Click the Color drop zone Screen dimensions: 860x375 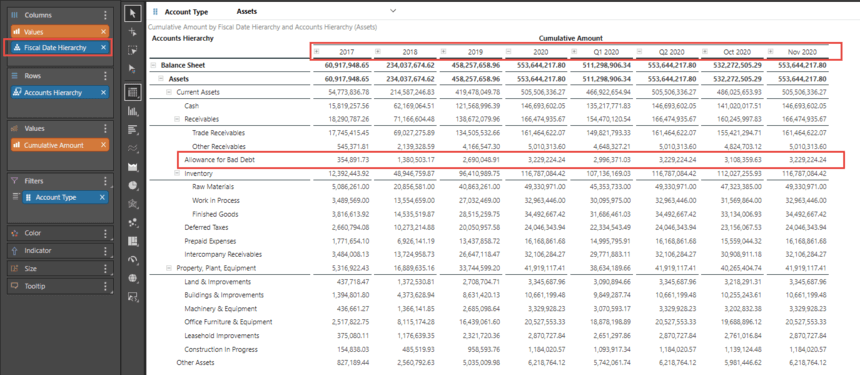61,233
